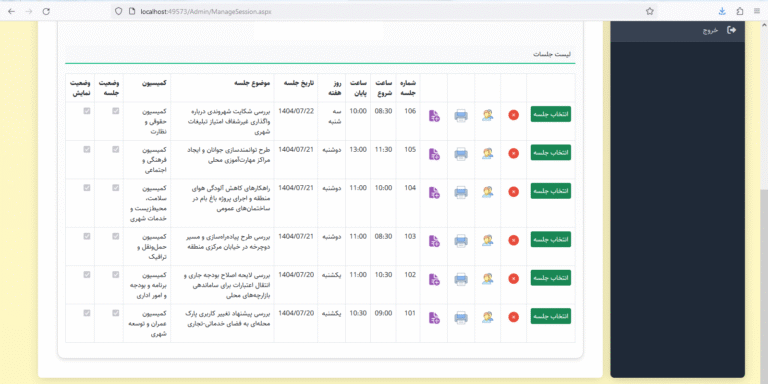Click purple add-document icon for session 101
Screen dimensions: 768x384
434,318
